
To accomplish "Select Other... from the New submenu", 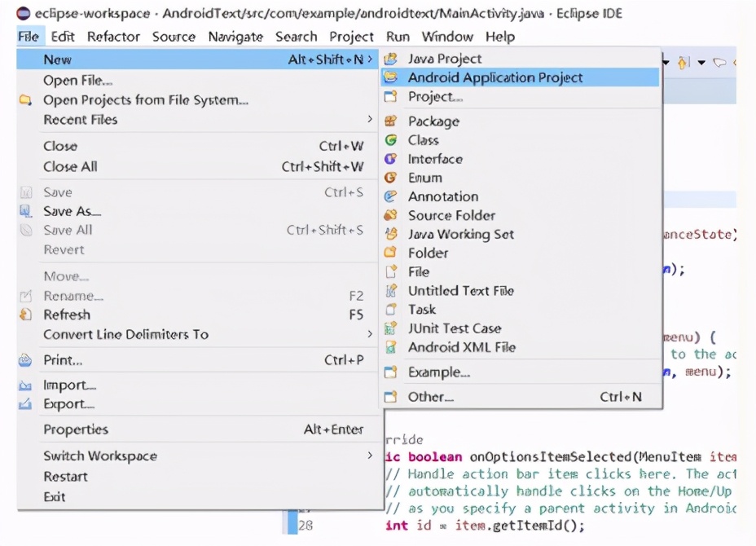I will tap(429, 397).
